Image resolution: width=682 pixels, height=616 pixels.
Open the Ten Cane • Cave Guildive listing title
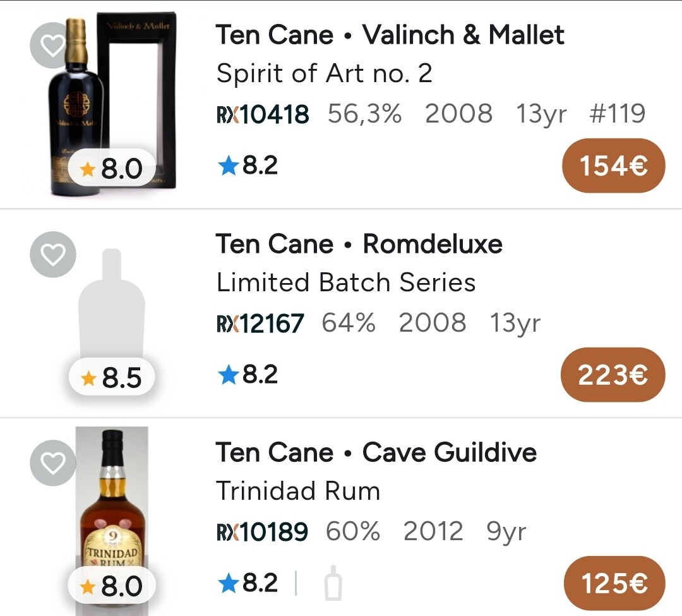(376, 452)
